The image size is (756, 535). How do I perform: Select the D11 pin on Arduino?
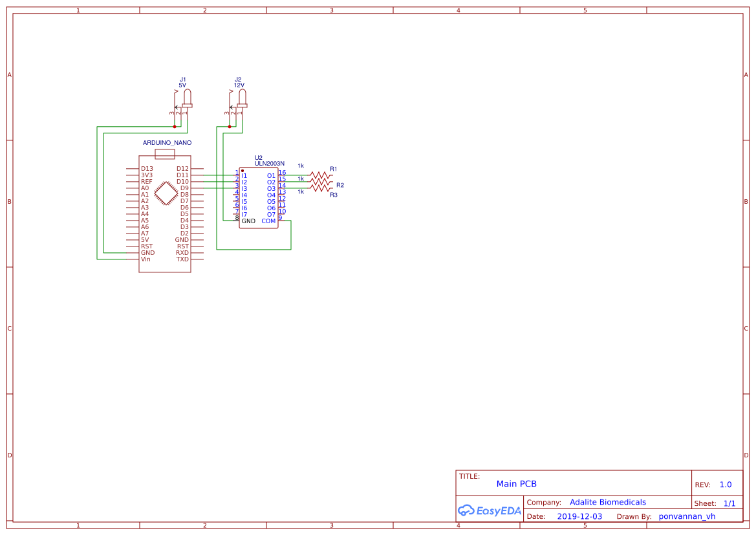coord(182,175)
